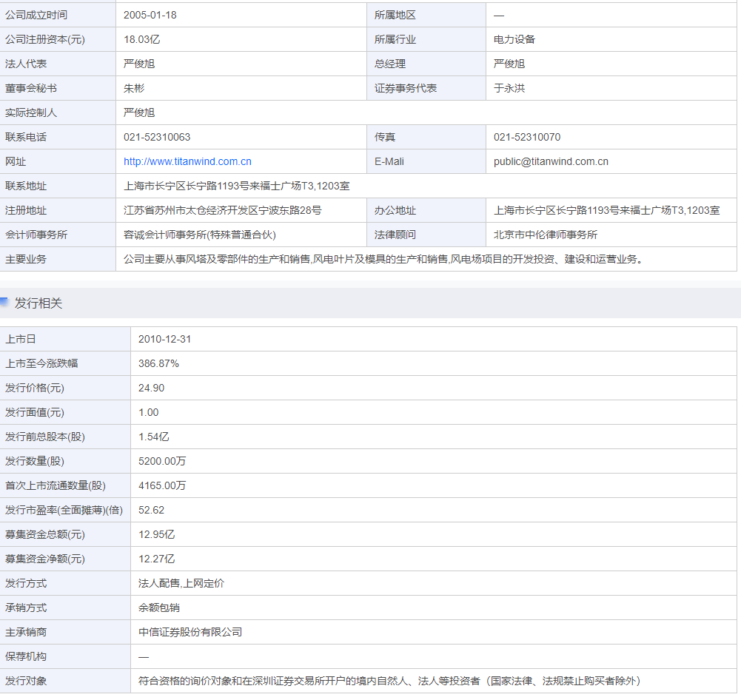This screenshot has height=700, width=741.
Task: Click the 所属行业 label cell
Action: point(426,40)
